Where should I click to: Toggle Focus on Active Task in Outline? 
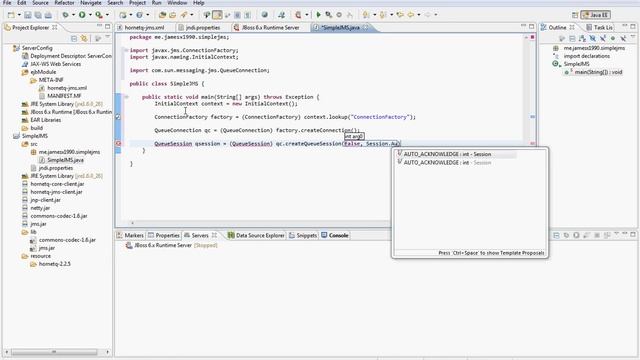562,38
